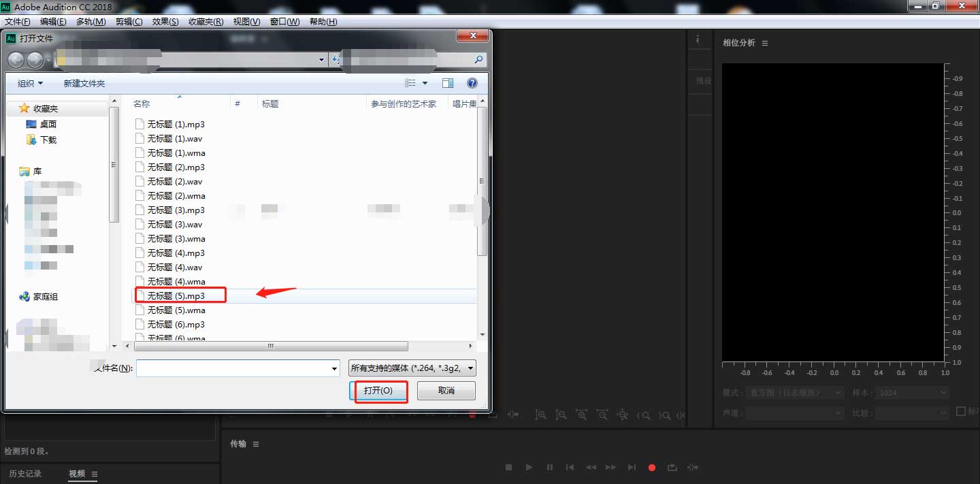Click the red Record button in transport
The width and height of the screenshot is (980, 484).
[652, 468]
